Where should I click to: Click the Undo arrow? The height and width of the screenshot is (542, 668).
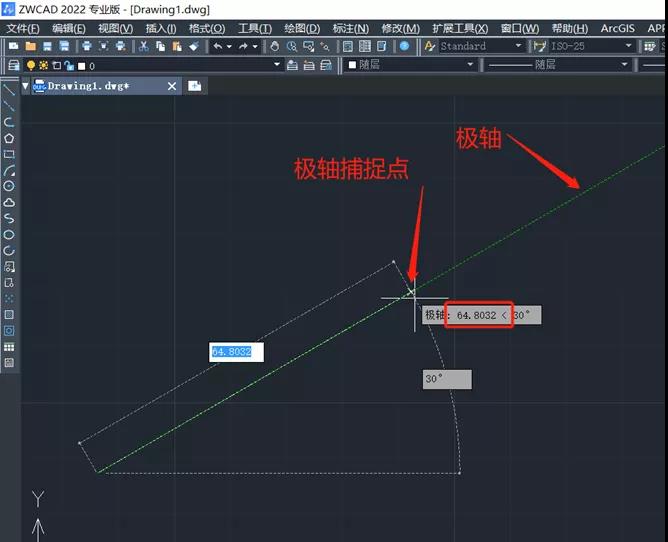click(x=218, y=46)
